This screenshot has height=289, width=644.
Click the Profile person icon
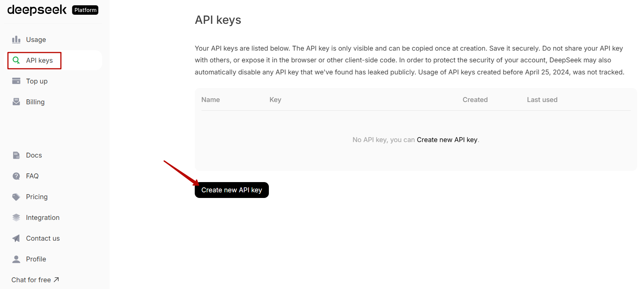(x=16, y=259)
